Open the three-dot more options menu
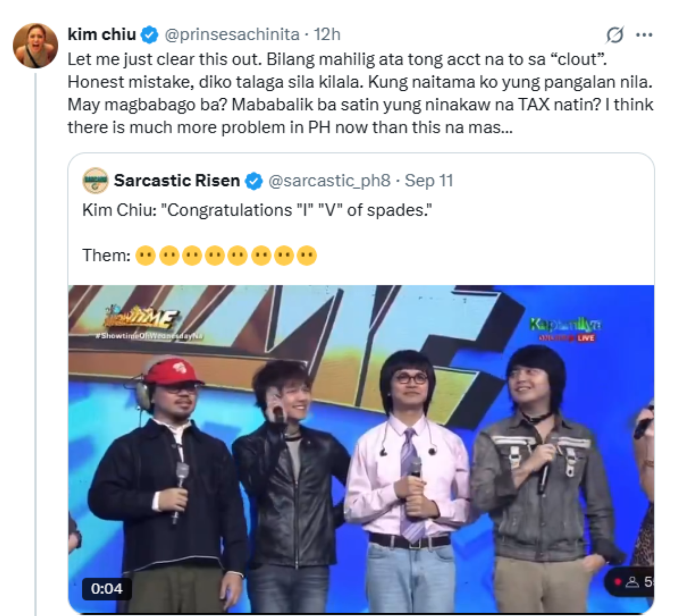Viewport: 673px width, 616px height. pos(644,35)
